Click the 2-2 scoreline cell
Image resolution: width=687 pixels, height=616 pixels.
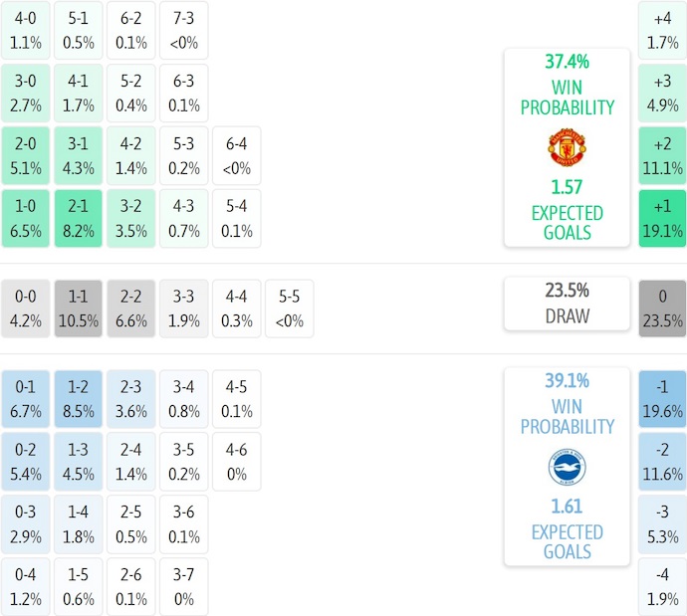coord(131,308)
